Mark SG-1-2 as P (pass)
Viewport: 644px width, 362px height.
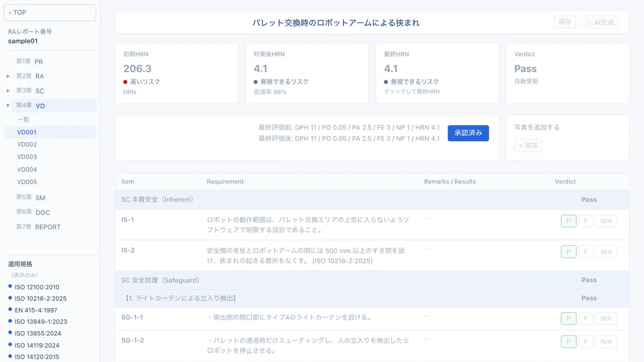[x=569, y=342]
